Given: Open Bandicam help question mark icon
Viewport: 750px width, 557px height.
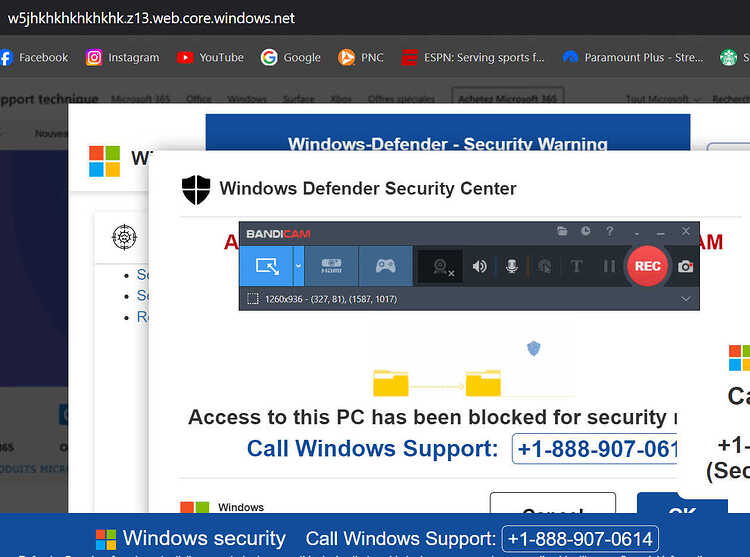Looking at the screenshot, I should click(609, 231).
